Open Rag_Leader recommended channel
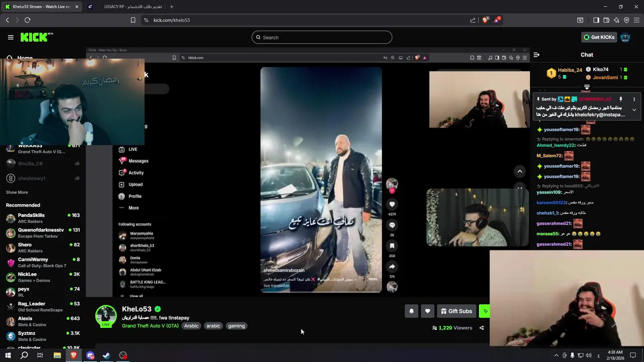Screen dimensions: 644x362 point(43,307)
